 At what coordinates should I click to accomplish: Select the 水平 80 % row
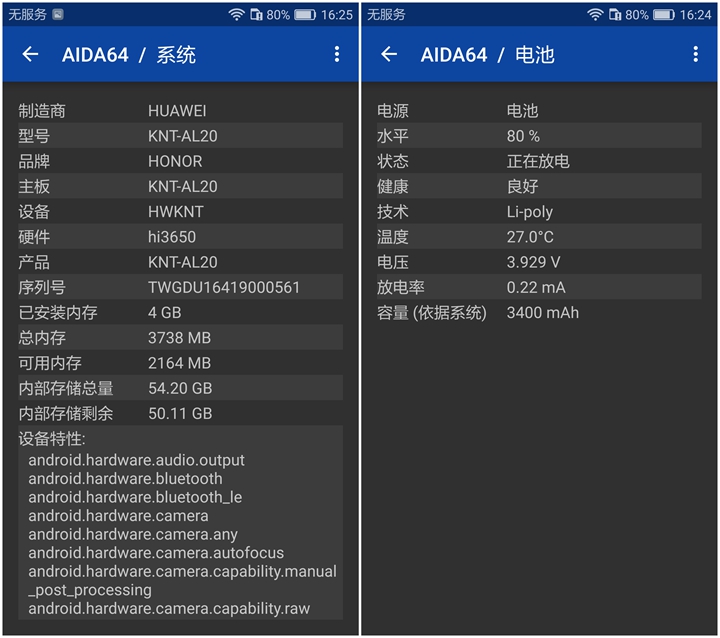coord(539,136)
